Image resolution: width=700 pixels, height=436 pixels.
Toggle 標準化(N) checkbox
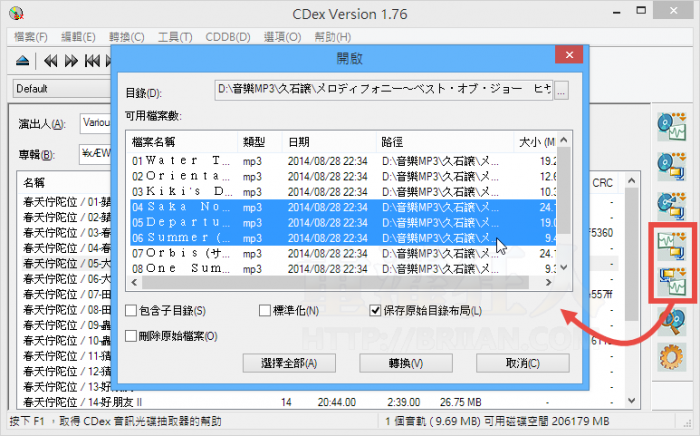pyautogui.click(x=265, y=311)
